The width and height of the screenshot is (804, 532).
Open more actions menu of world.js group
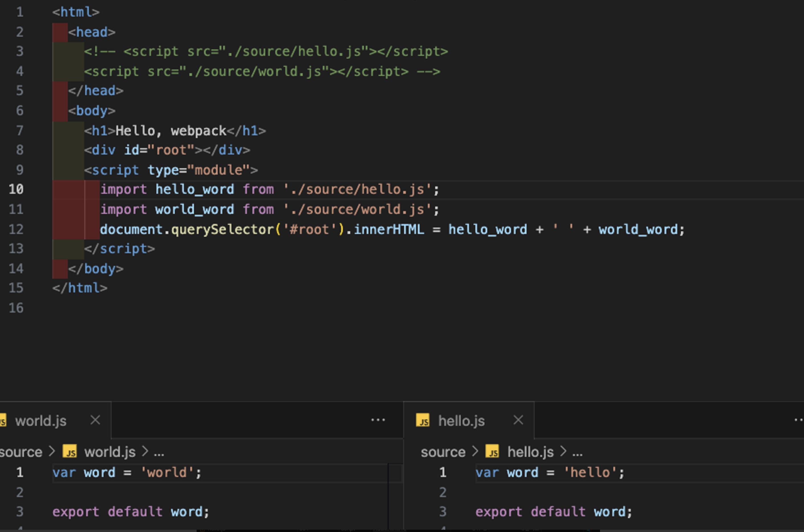click(x=378, y=420)
